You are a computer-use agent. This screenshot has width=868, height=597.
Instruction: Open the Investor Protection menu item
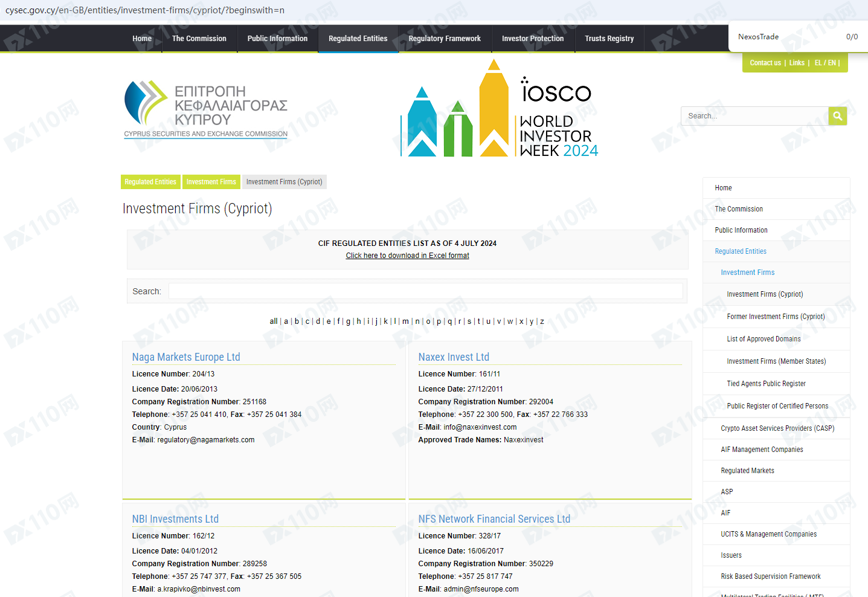[532, 39]
